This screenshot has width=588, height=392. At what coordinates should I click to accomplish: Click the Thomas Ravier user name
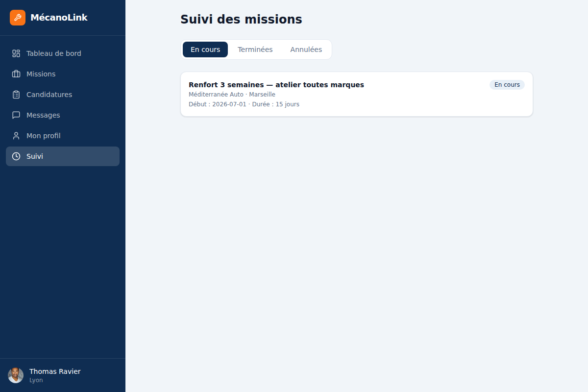coord(55,371)
